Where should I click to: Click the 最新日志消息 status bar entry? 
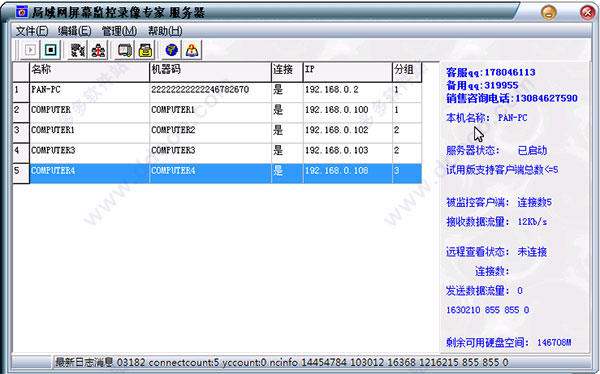281,362
